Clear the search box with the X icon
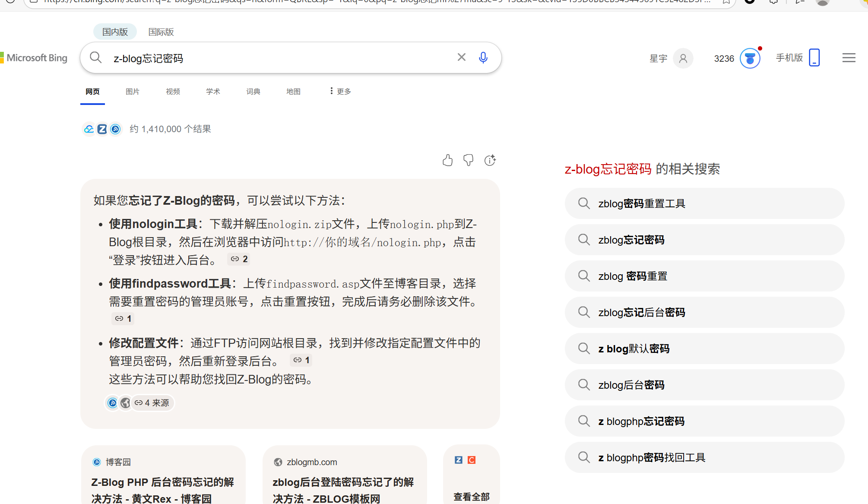Viewport: 868px width, 504px height. (x=461, y=57)
